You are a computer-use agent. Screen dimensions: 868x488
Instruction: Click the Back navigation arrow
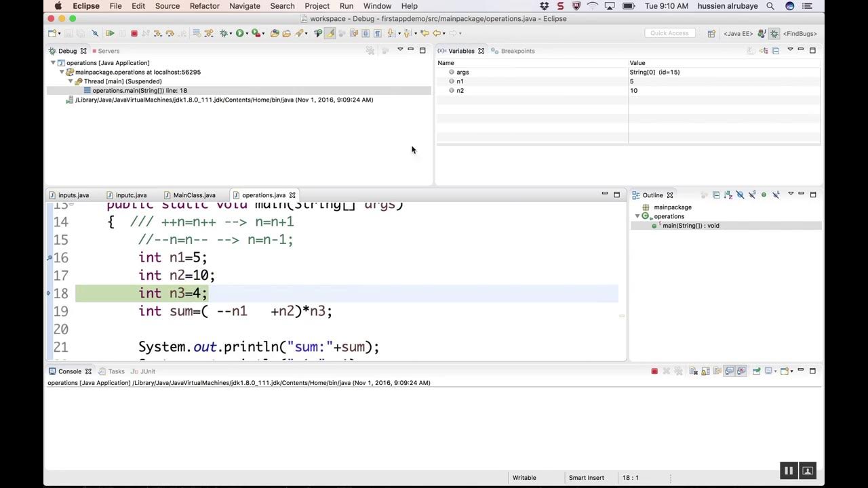437,33
